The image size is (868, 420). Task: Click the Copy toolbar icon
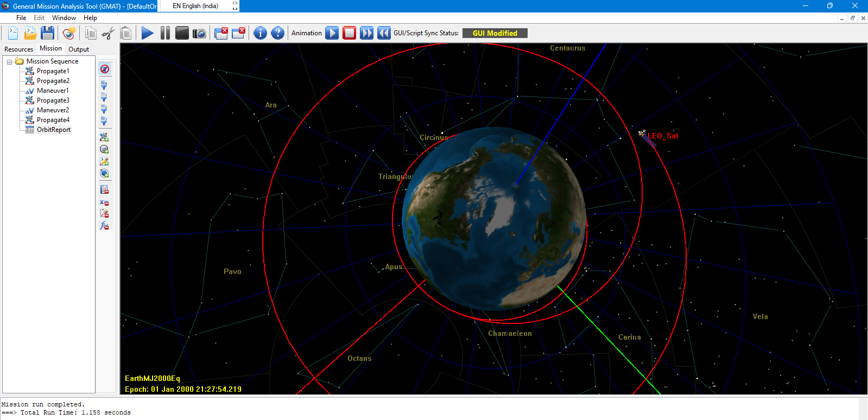(x=91, y=33)
